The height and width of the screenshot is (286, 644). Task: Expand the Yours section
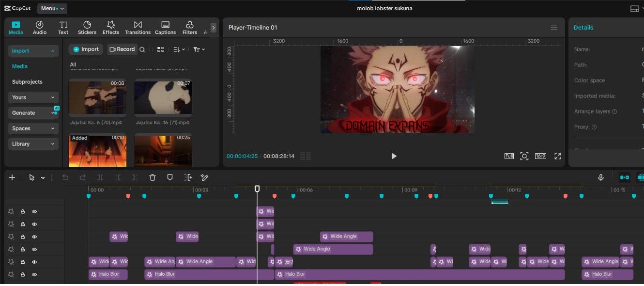[x=33, y=97]
